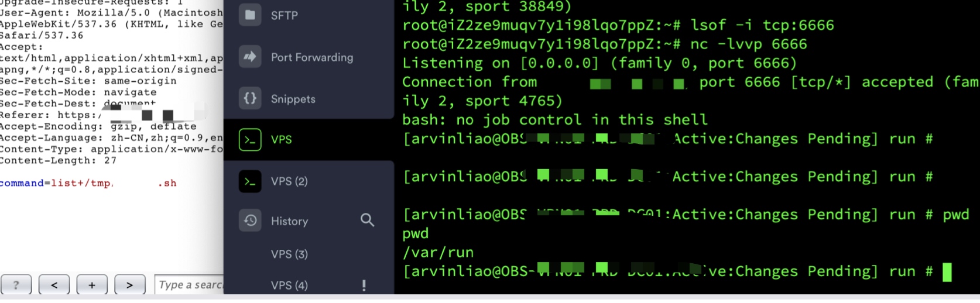Click the History search magnifier icon
The image size is (980, 303).
[367, 220]
